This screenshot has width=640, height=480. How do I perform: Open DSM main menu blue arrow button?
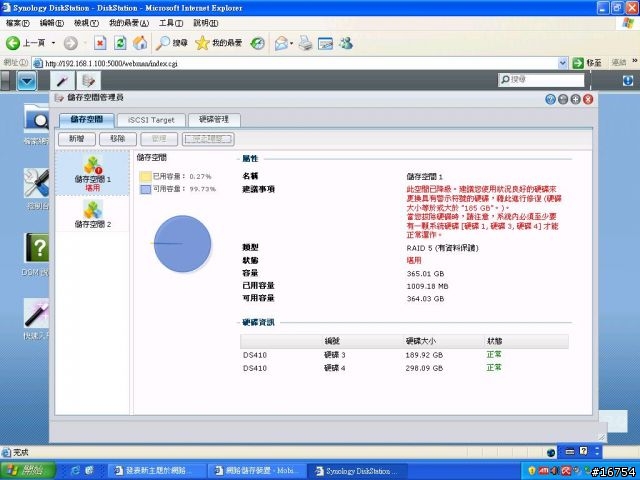tap(27, 81)
